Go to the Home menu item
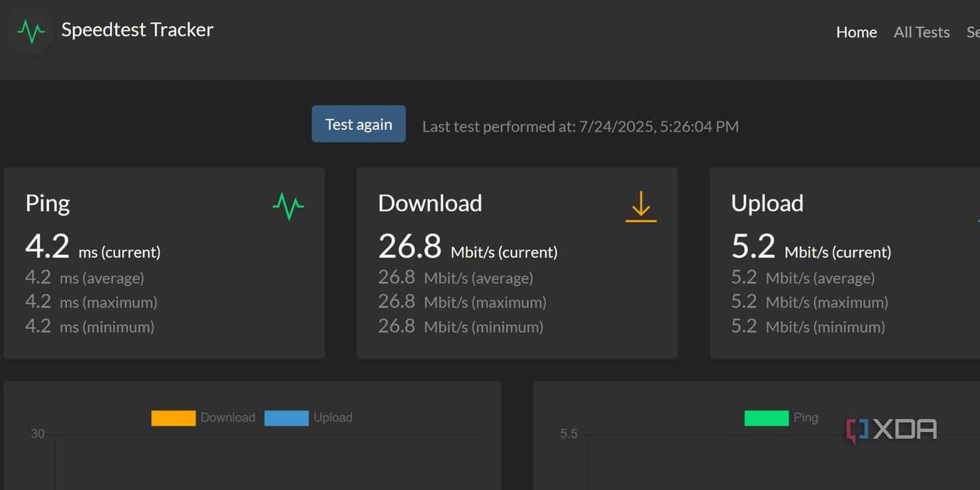980x490 pixels. pos(857,32)
